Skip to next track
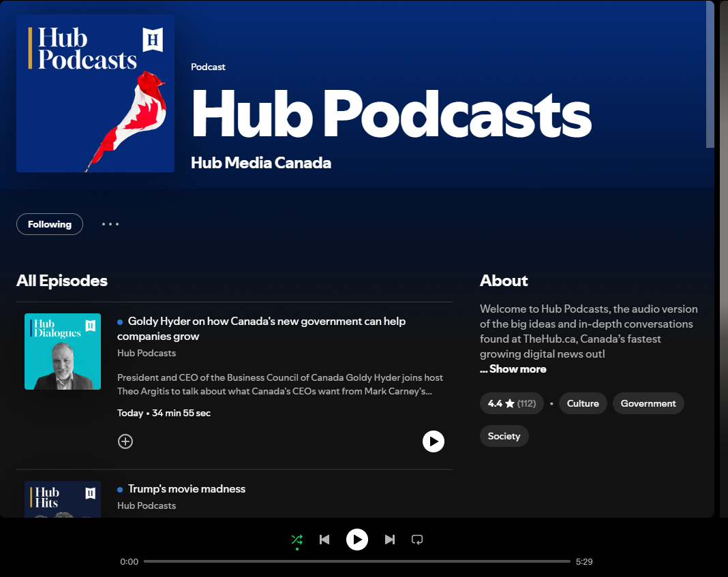The height and width of the screenshot is (577, 728). coord(389,540)
